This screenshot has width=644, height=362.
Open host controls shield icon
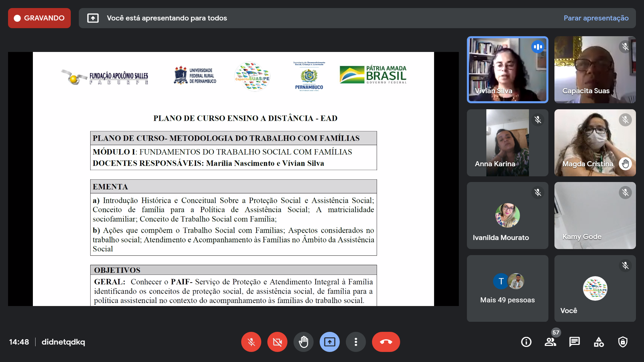[623, 342]
